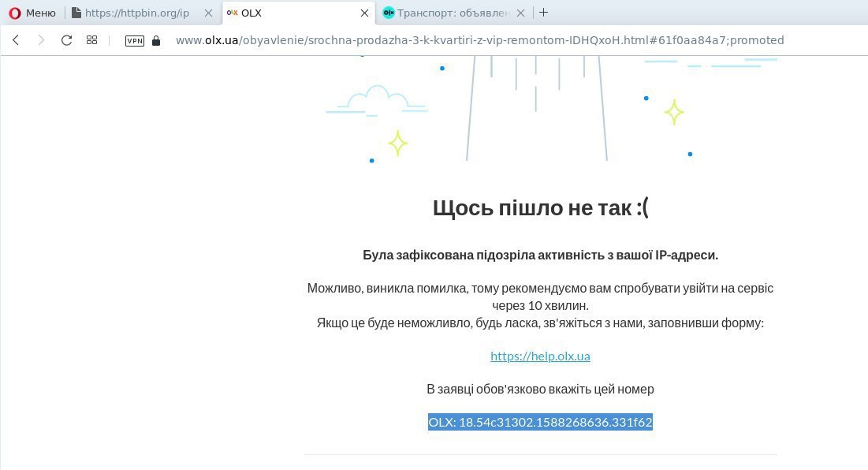Click the padlock security icon
This screenshot has height=470, width=868.
(x=156, y=40)
